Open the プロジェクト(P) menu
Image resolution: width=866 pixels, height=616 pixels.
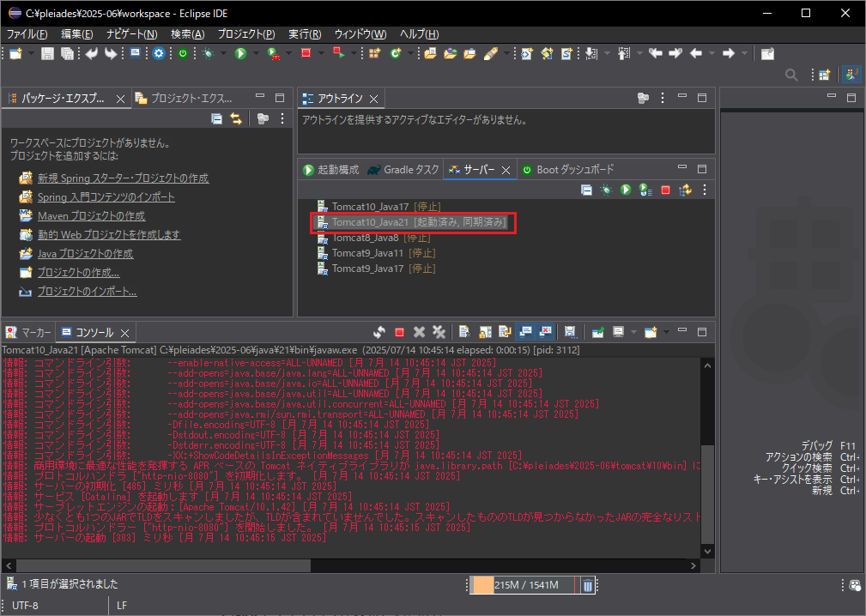pyautogui.click(x=246, y=34)
